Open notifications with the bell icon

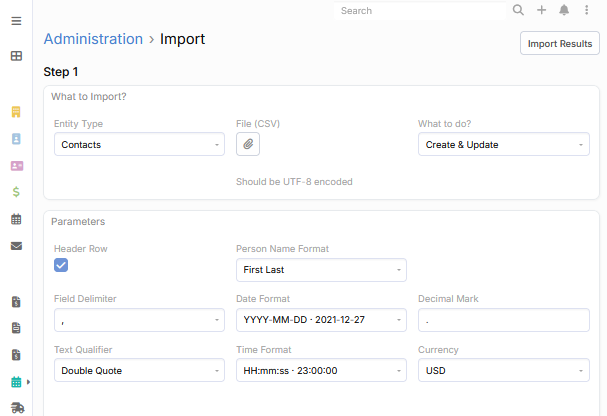564,11
